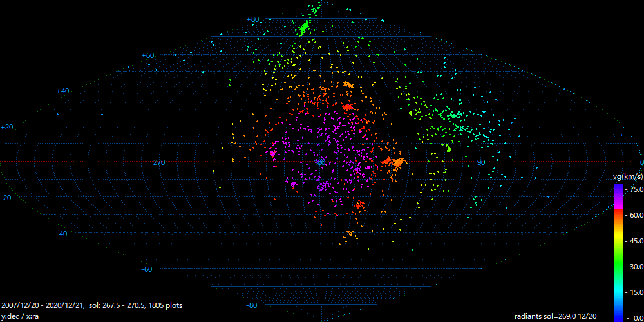
Task: Click the purple top of the velocity color bar
Action: pyautogui.click(x=618, y=189)
